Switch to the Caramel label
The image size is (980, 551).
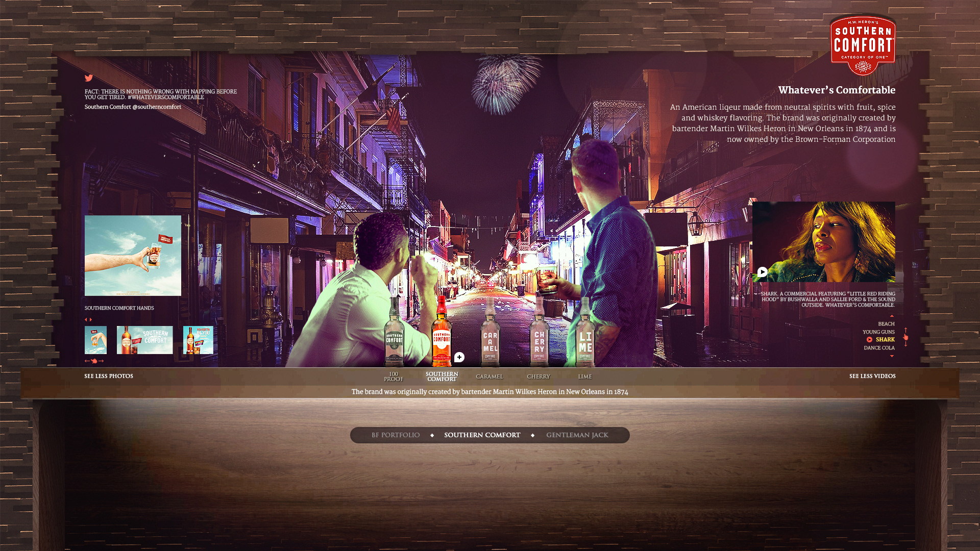click(x=489, y=377)
